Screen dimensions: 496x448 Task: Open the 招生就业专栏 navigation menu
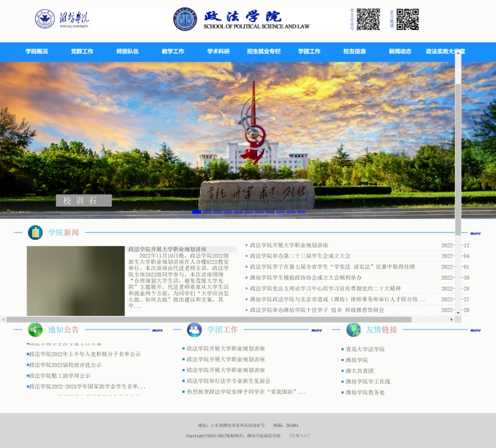[264, 51]
